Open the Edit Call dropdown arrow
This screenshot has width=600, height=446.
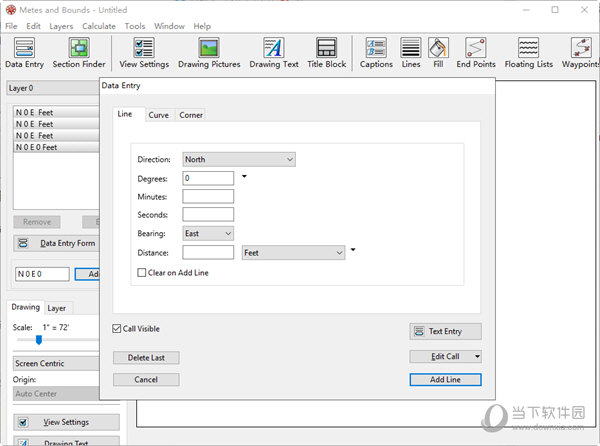[x=477, y=356]
